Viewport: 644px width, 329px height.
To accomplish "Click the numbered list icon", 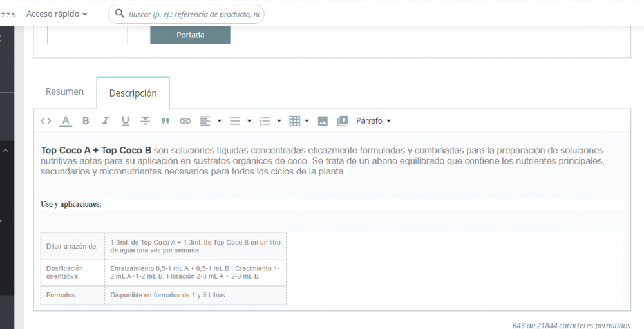I will tap(265, 121).
